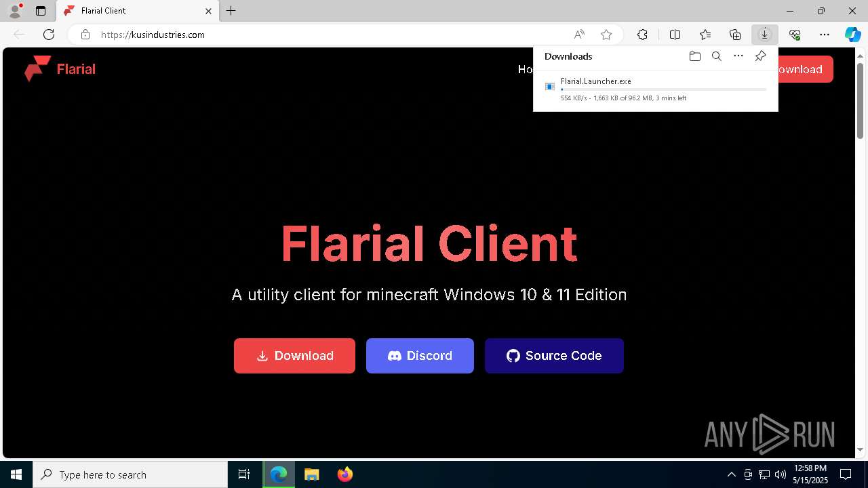
Task: Open the Read aloud icon
Action: point(579,35)
